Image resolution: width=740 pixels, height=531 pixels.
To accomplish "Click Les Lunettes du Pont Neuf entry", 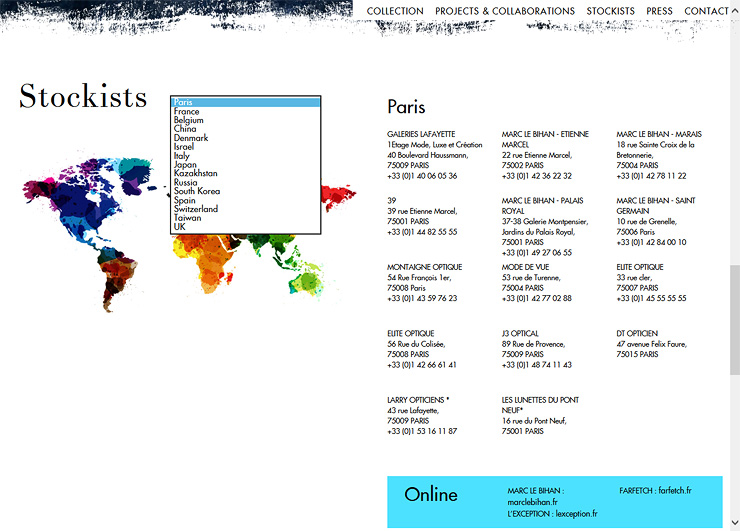I will pos(540,405).
